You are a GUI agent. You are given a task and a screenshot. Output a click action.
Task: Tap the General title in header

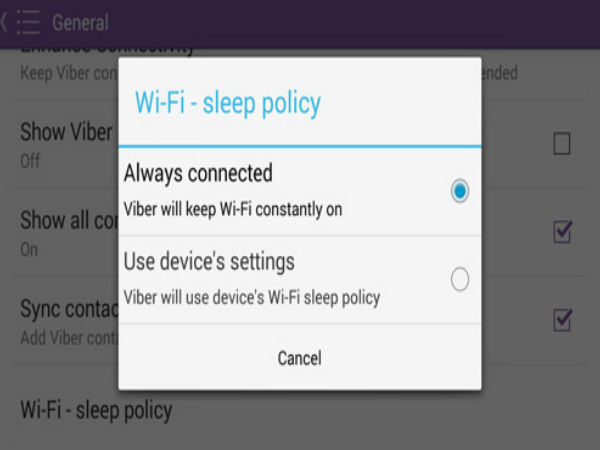(80, 23)
